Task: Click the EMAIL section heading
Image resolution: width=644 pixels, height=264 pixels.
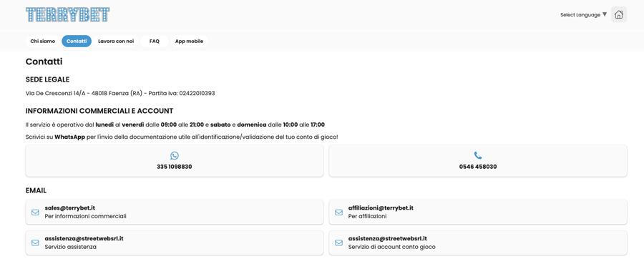Action: pyautogui.click(x=36, y=190)
